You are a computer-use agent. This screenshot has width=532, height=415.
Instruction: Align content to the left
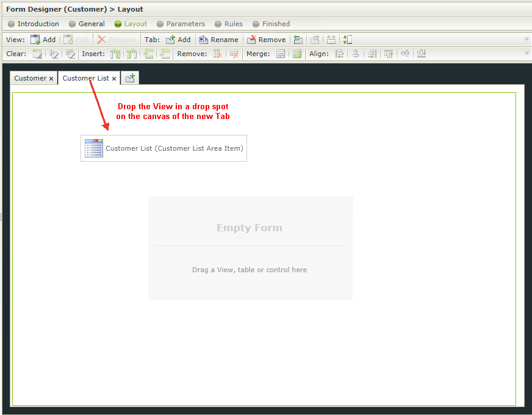339,54
